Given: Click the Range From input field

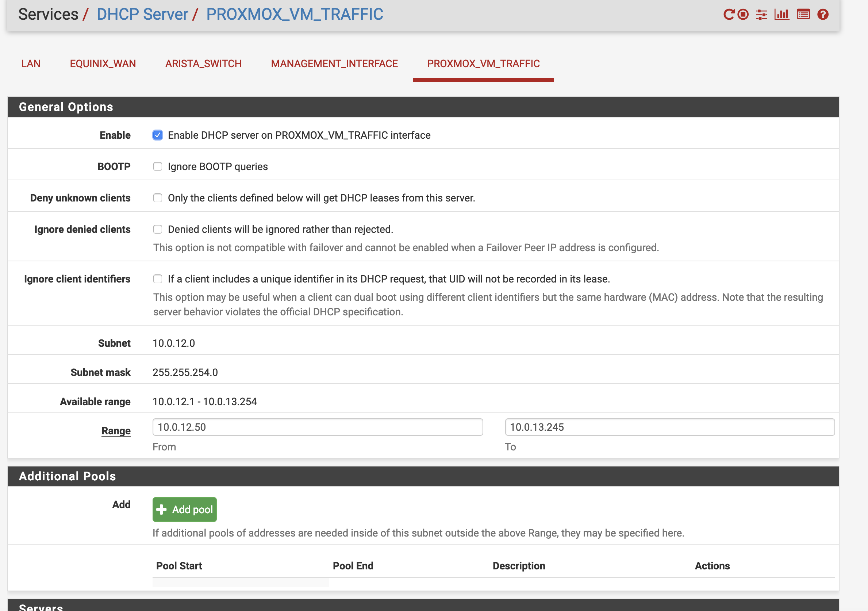Looking at the screenshot, I should [x=318, y=427].
